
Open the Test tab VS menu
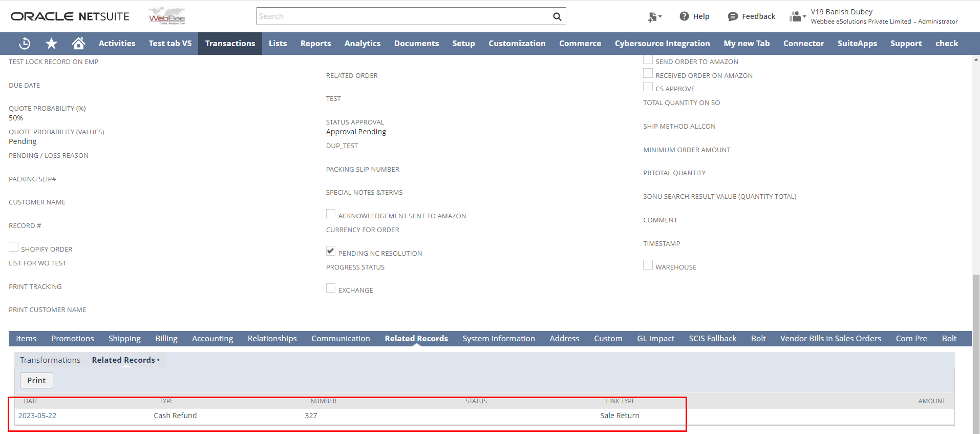tap(170, 44)
